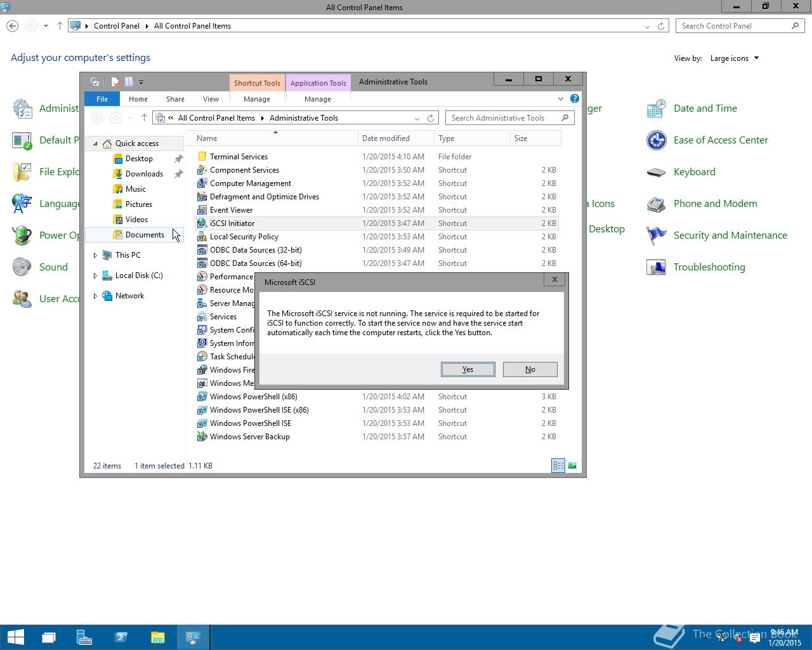Open Server Manager from the taskbar

click(x=84, y=637)
